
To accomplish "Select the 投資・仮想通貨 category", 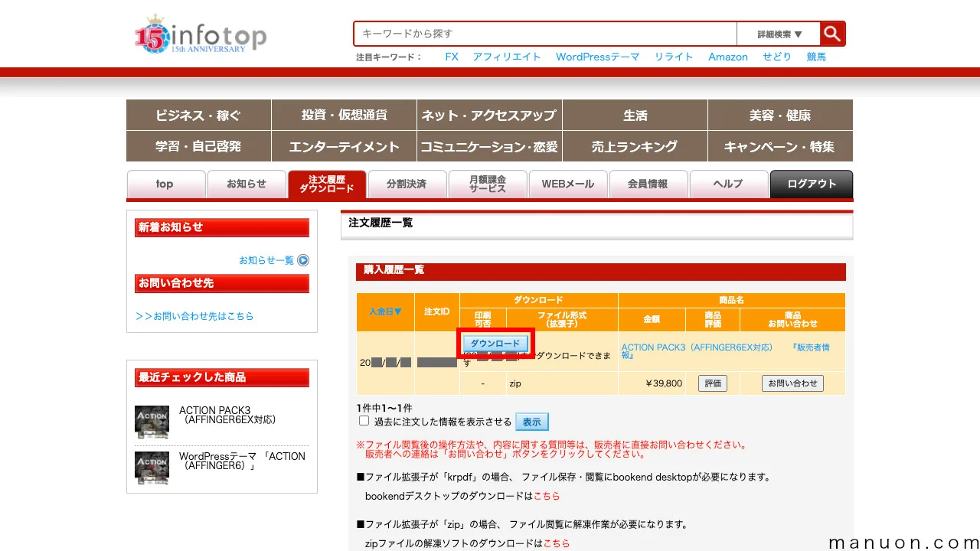I will [x=344, y=115].
